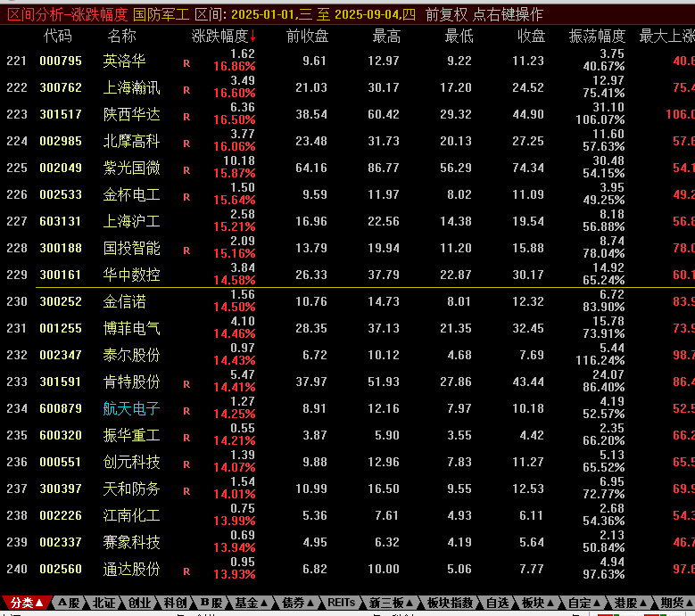Viewport: 695px width, 616px height.
Task: Select stock 博菲电气
Action: point(131,328)
